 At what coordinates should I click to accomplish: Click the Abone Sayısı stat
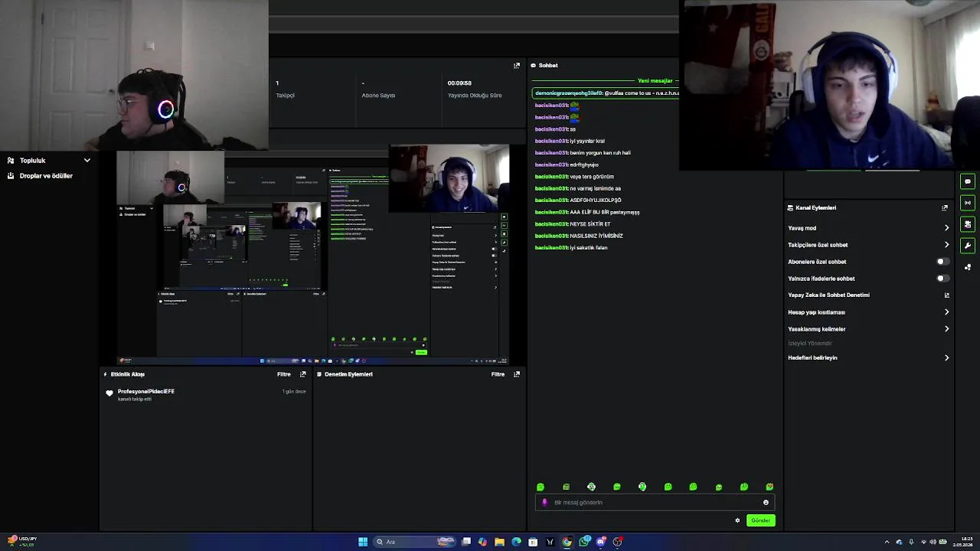click(378, 89)
